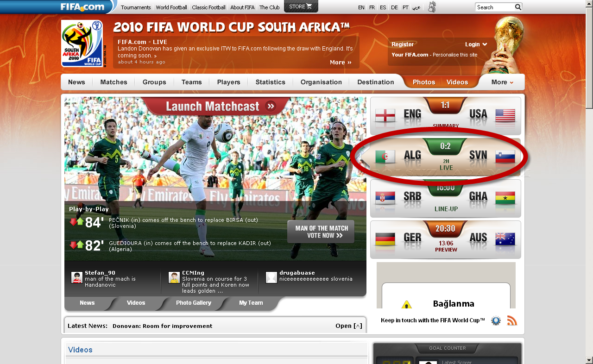The image size is (593, 364).
Task: Click the Australia flag icon
Action: pos(505,239)
